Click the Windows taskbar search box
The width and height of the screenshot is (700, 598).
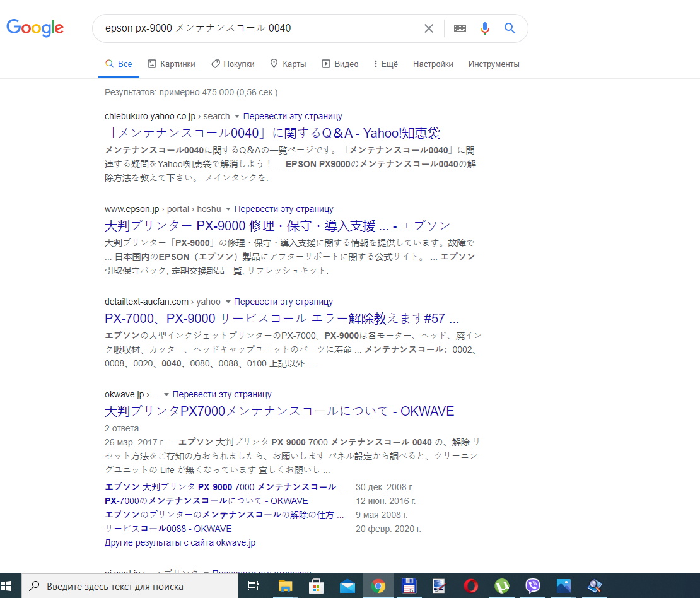(x=130, y=586)
